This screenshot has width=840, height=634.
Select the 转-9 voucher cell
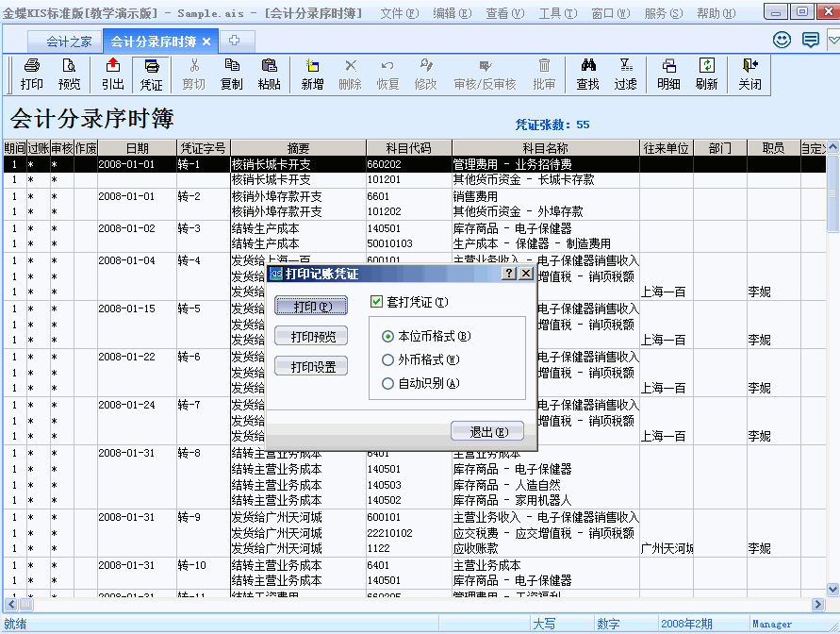(203, 517)
